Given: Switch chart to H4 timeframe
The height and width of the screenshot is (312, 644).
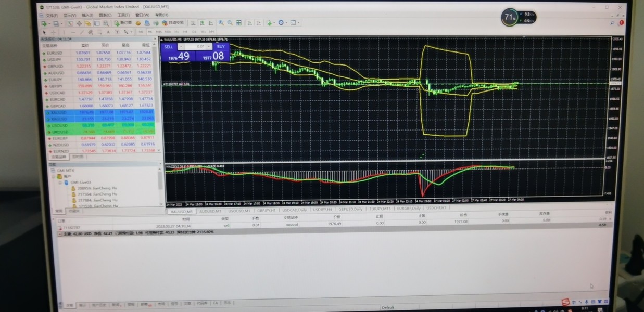Looking at the screenshot, I should pyautogui.click(x=185, y=32).
